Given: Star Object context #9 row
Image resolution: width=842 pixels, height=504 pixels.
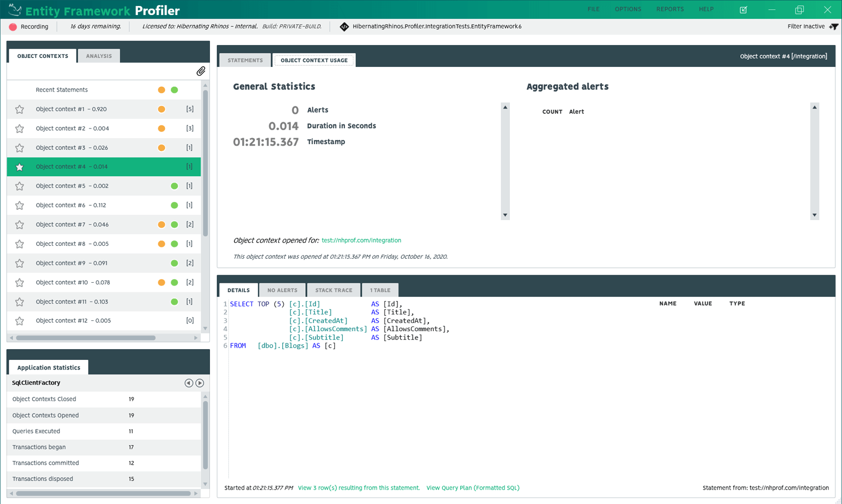Looking at the screenshot, I should tap(20, 264).
